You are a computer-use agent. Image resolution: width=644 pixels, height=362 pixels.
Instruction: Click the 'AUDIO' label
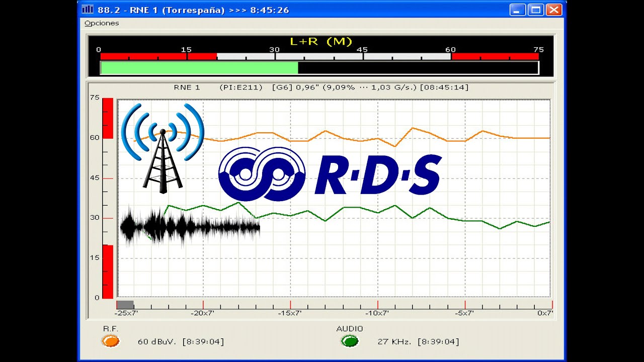pos(350,328)
